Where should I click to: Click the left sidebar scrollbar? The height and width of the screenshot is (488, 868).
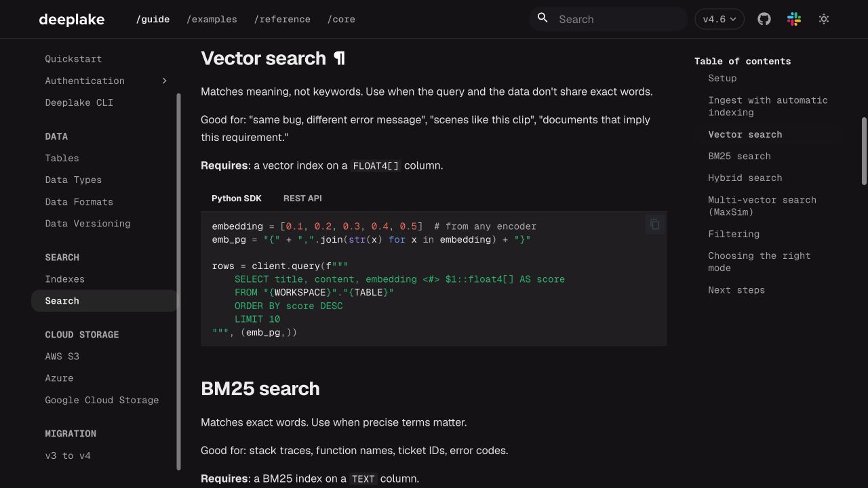point(179,281)
